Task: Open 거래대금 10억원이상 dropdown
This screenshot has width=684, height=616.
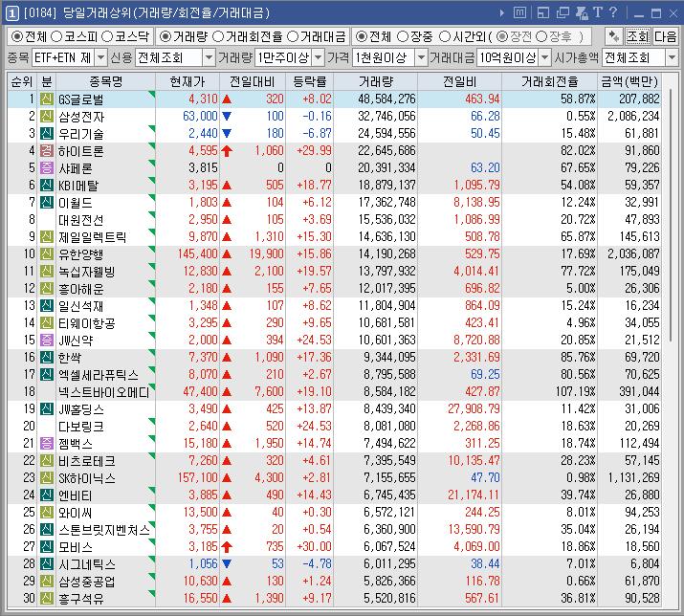Action: click(x=545, y=57)
